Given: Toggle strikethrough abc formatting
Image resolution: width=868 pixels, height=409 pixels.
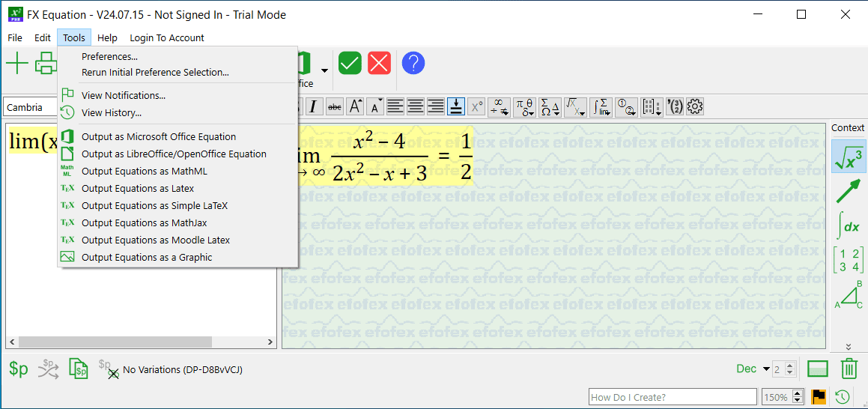Looking at the screenshot, I should pyautogui.click(x=334, y=106).
